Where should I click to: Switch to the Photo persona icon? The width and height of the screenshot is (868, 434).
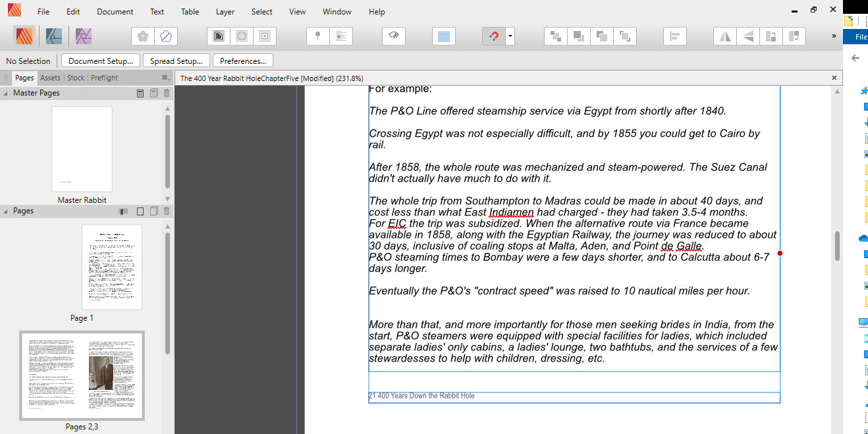pyautogui.click(x=83, y=36)
